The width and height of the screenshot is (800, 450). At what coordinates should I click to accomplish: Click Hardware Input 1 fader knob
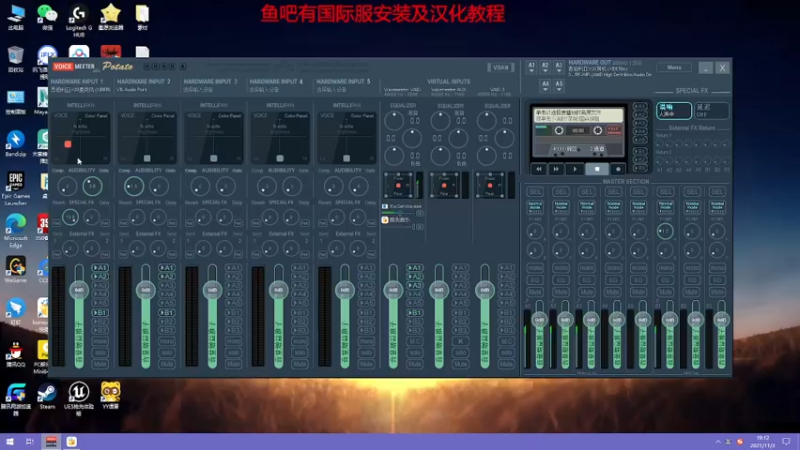(x=79, y=290)
